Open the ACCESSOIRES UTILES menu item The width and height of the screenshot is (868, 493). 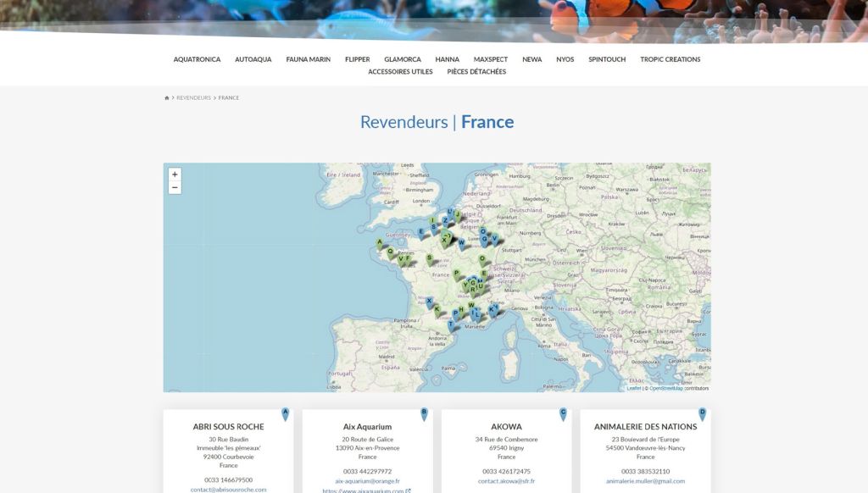click(x=400, y=71)
